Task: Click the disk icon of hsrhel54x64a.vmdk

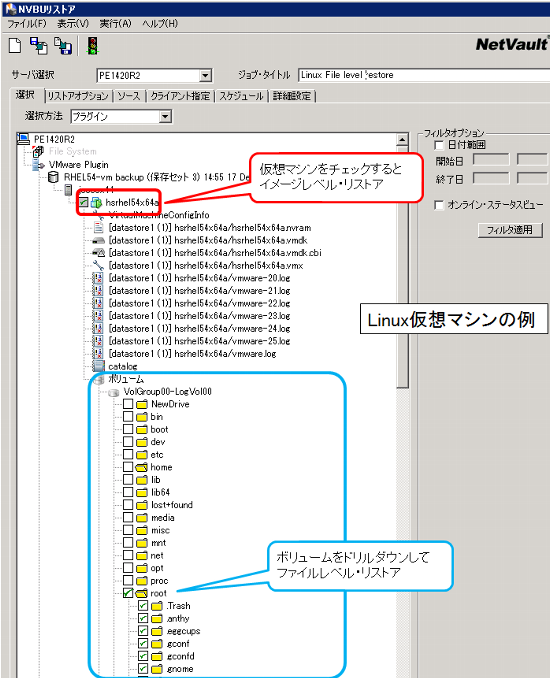Action: 99,240
